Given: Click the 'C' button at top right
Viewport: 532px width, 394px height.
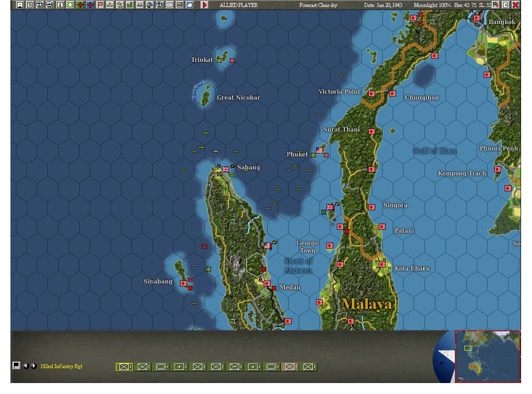Looking at the screenshot, I should coord(505,4).
